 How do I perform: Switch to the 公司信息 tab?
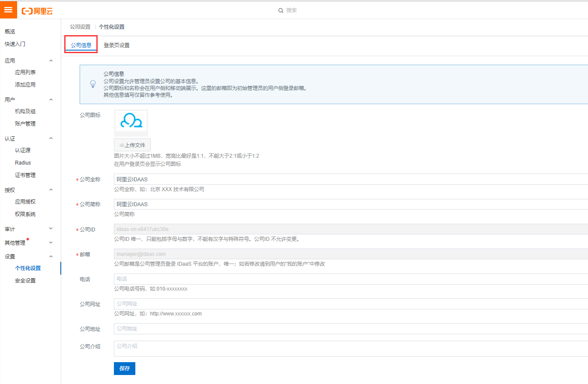(x=81, y=45)
